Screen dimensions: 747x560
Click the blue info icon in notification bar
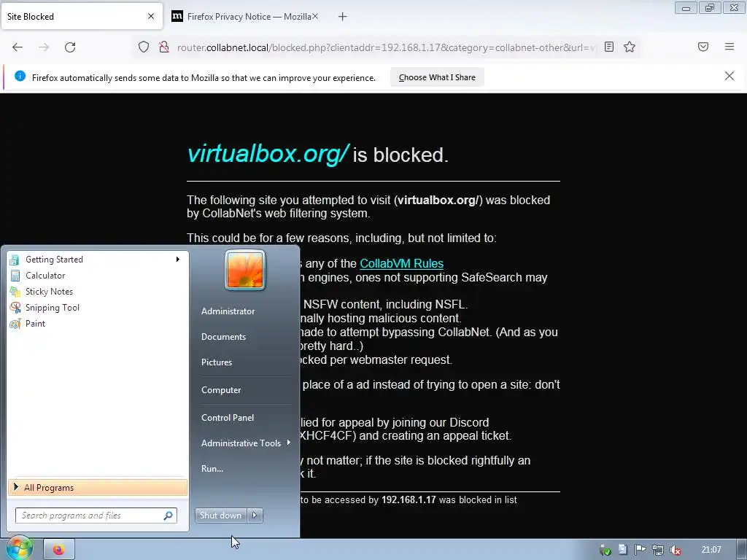pos(20,76)
